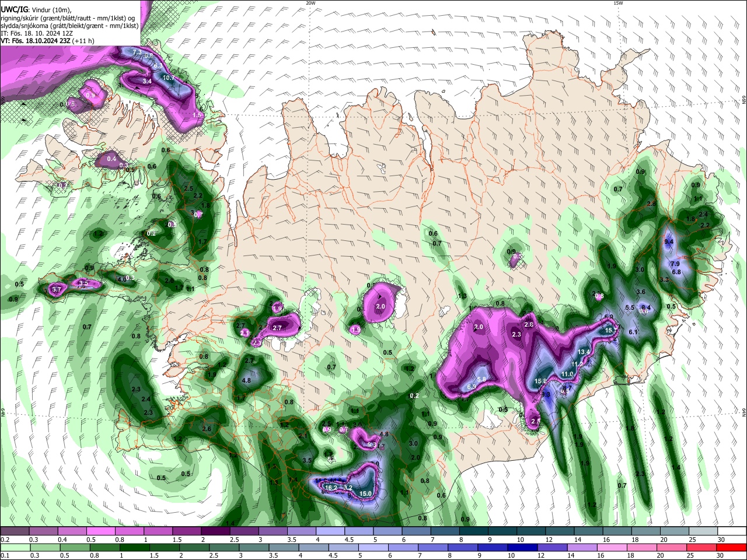Select upper legend swatch between 4 and 4.5
Screen dimensions: 747x560
pos(329,531)
